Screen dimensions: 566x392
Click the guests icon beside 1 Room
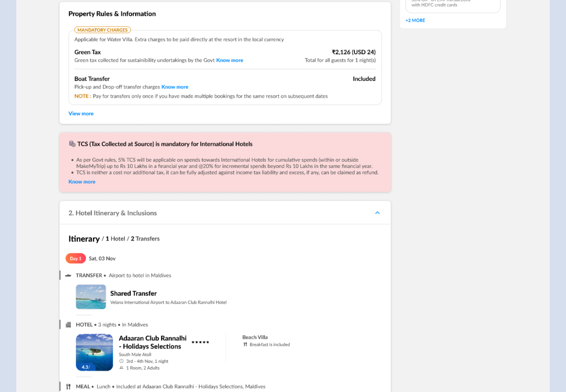tap(121, 368)
